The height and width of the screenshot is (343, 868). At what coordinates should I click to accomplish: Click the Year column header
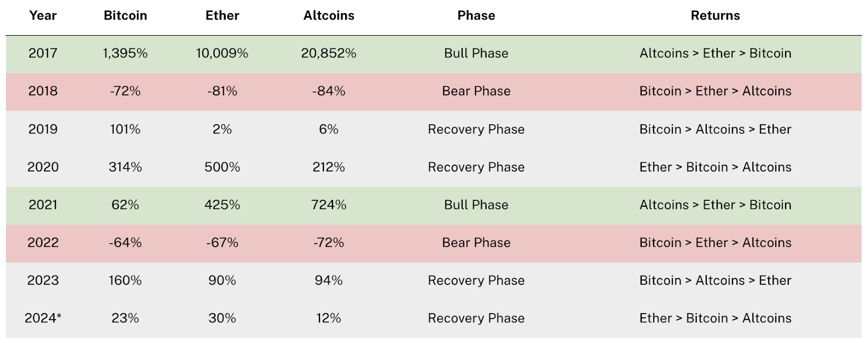(43, 15)
